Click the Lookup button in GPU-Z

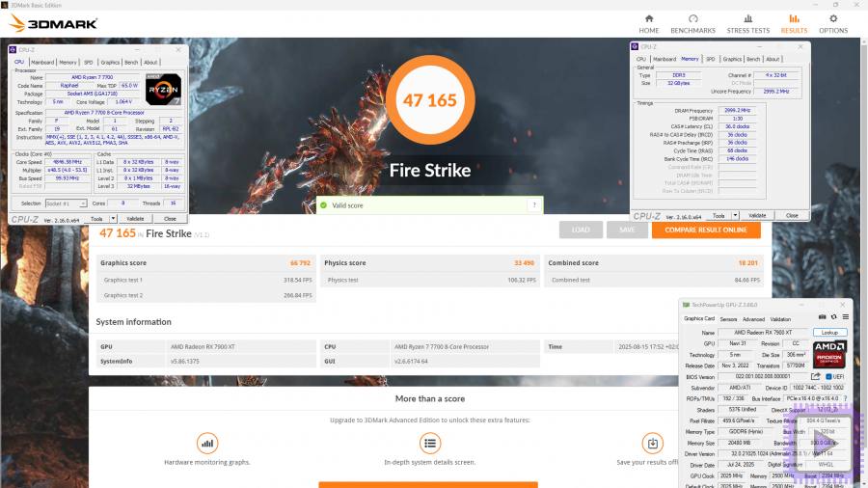[x=829, y=333]
